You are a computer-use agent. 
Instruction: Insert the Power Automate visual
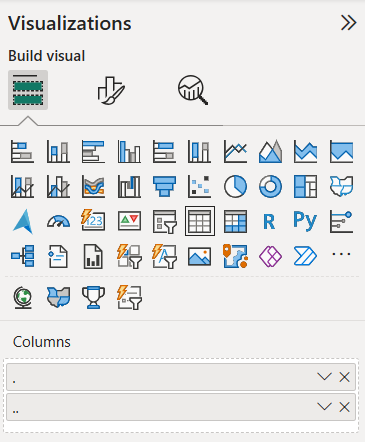click(306, 256)
